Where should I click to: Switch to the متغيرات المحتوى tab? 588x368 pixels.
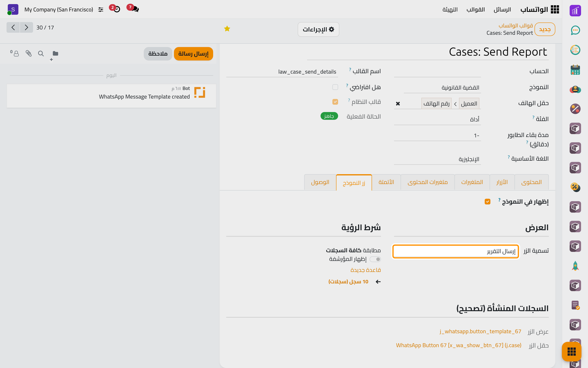[x=428, y=182]
